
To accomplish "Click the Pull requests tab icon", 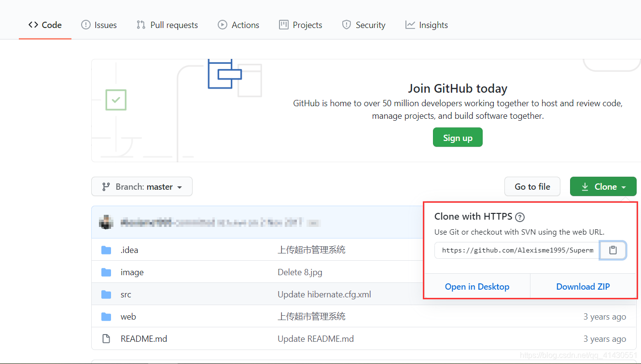I will pos(141,25).
